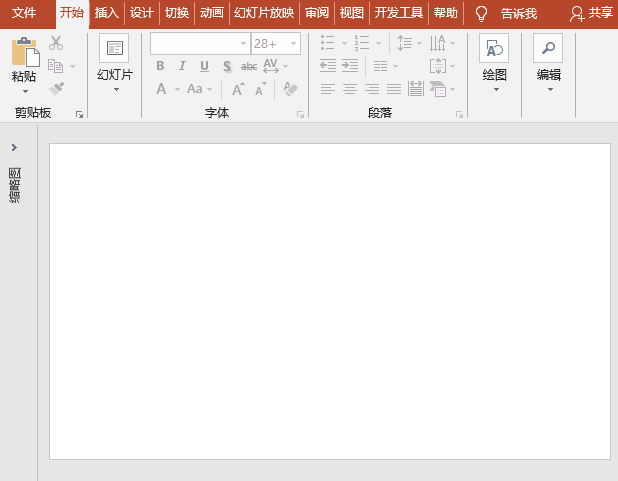Justify text alignment
The width and height of the screenshot is (618, 481).
pyautogui.click(x=394, y=89)
